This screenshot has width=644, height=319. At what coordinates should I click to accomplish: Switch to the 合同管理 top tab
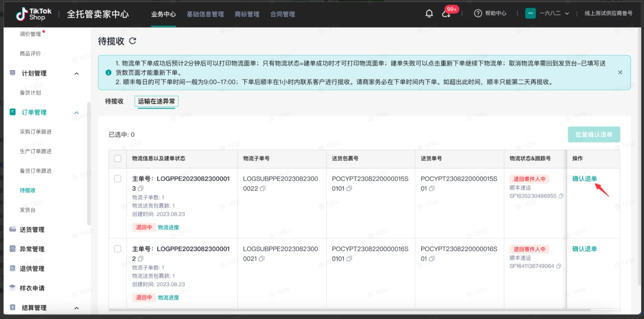283,14
